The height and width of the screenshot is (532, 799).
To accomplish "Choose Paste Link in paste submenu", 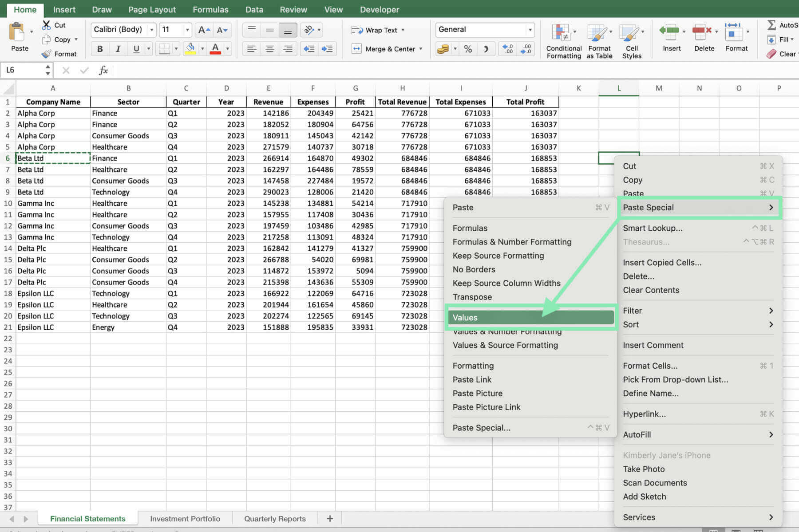I will (472, 379).
